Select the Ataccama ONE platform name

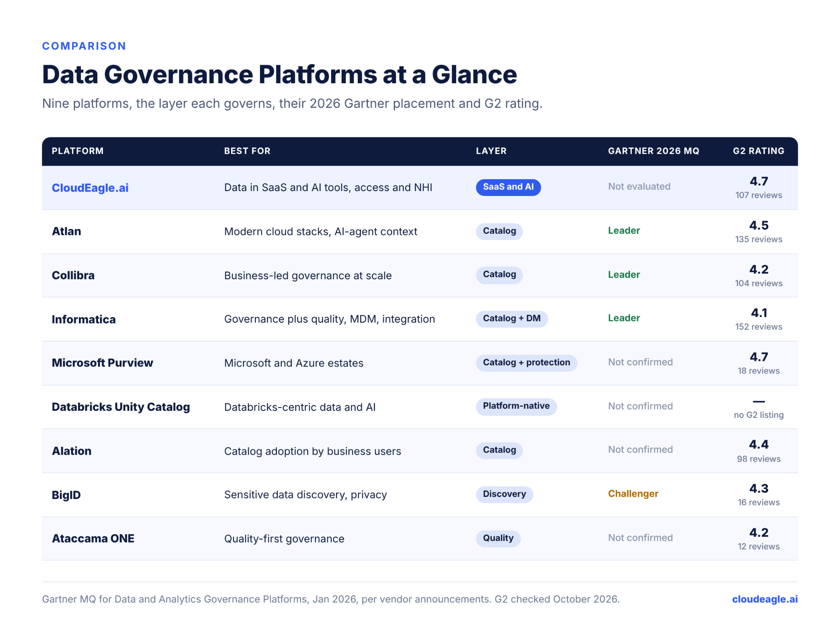click(93, 538)
